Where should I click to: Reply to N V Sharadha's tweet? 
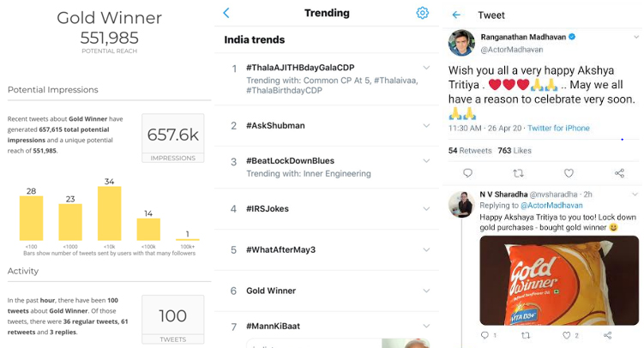pos(484,335)
